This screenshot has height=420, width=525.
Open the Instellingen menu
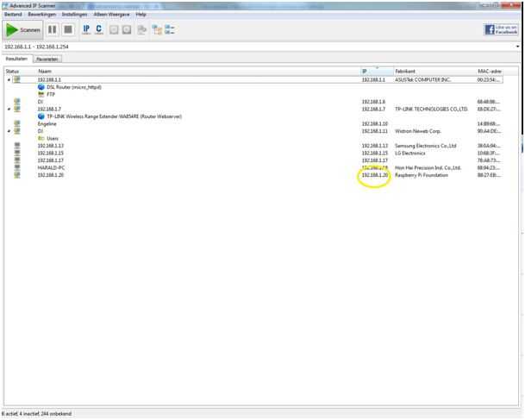pyautogui.click(x=74, y=15)
